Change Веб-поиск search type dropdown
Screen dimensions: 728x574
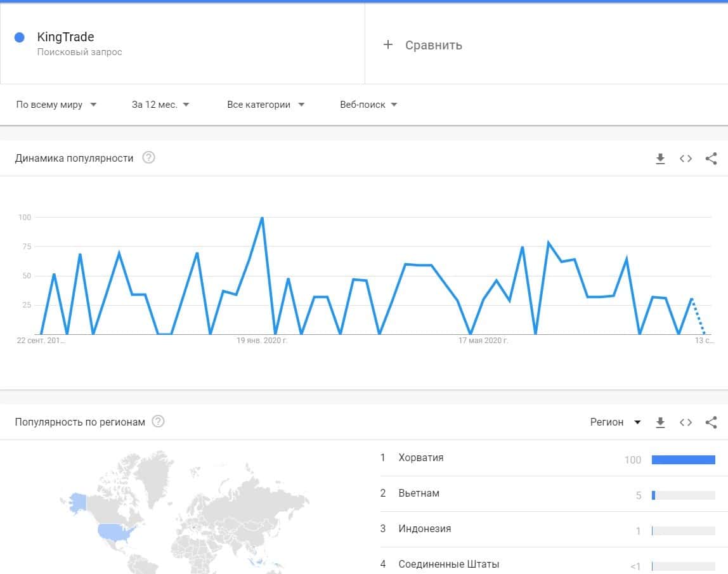pos(368,105)
